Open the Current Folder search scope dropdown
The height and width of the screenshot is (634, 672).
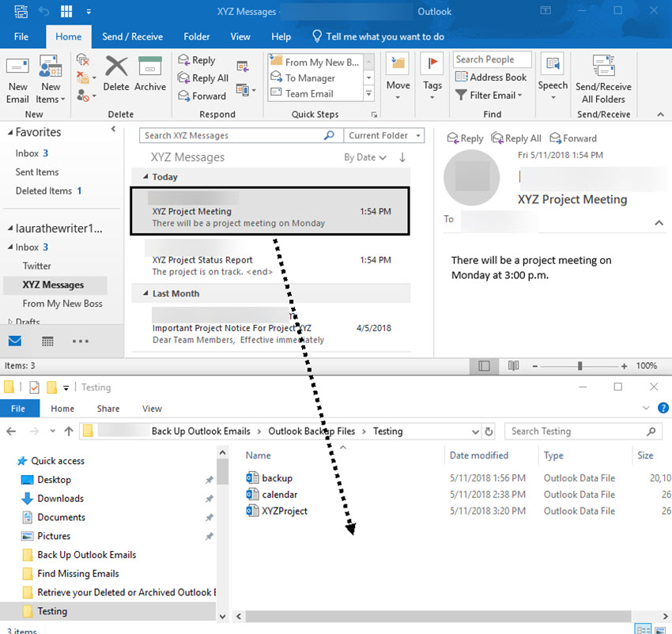(x=384, y=135)
